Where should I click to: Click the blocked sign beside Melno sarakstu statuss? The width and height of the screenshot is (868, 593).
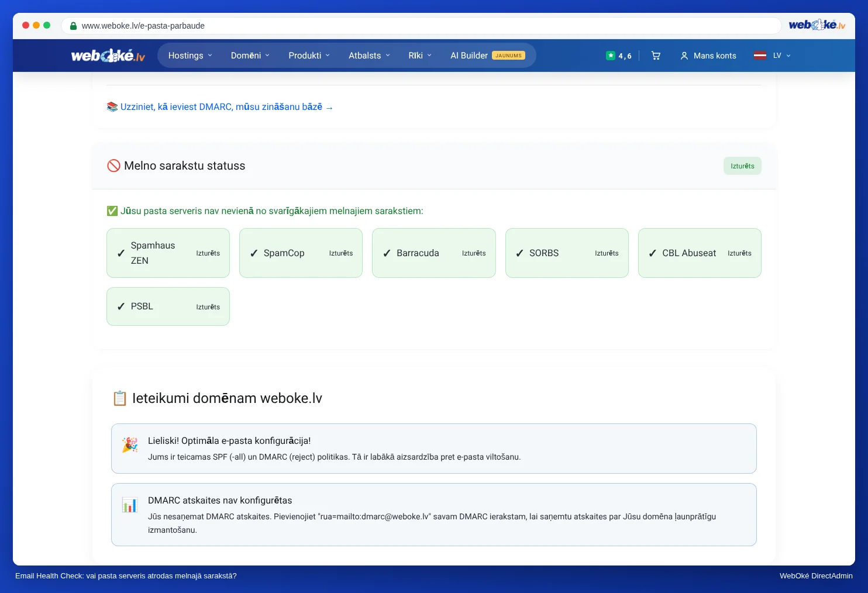coord(113,166)
